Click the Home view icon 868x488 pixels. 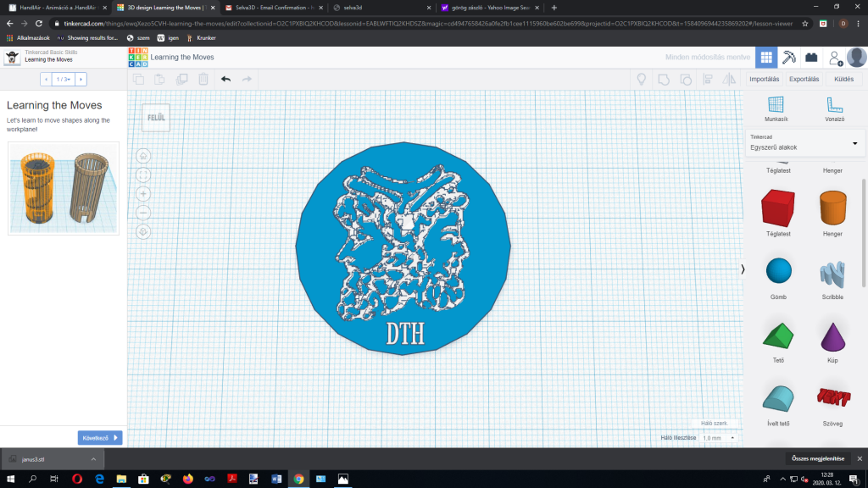144,155
